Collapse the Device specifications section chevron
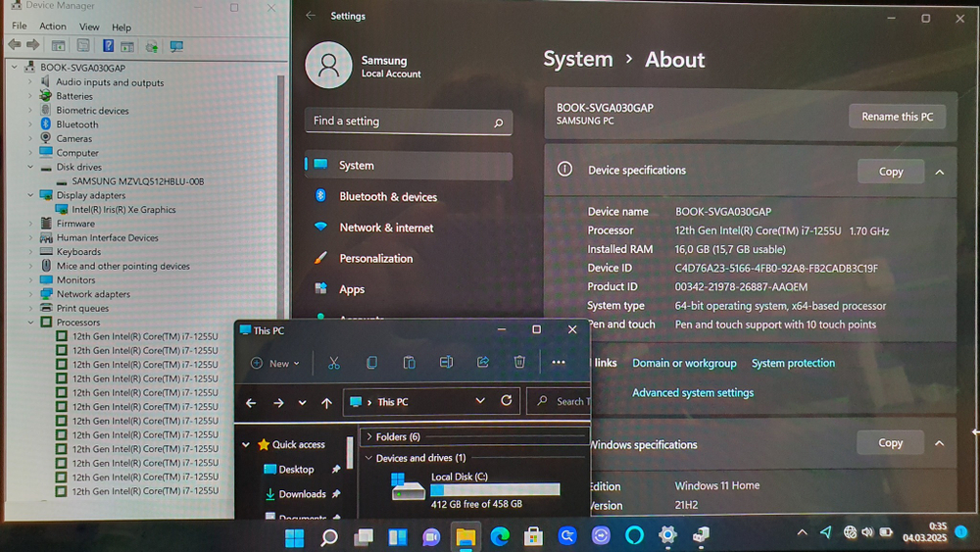Screen dimensions: 980x552 point(939,172)
